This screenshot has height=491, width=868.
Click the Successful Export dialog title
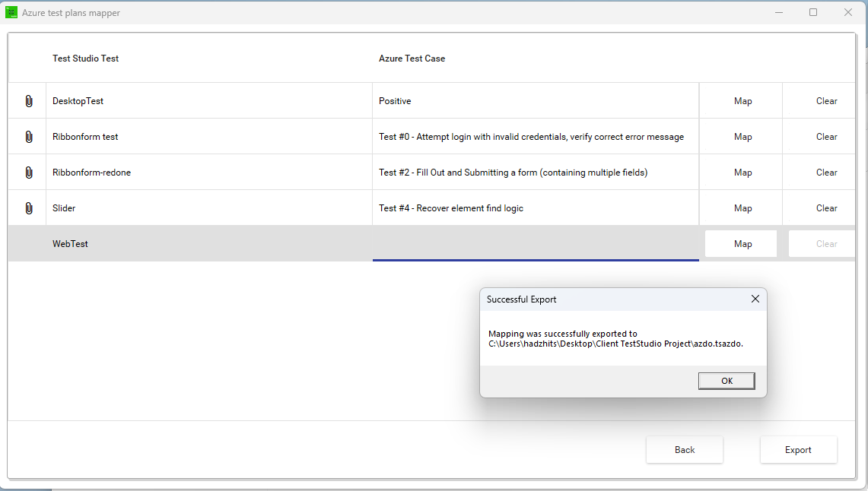pos(521,299)
